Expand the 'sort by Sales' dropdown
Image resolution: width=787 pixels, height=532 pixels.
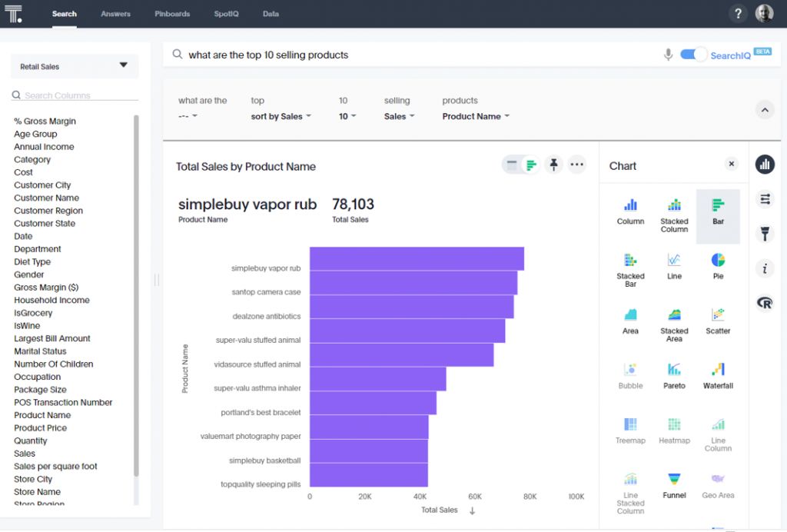click(x=281, y=117)
